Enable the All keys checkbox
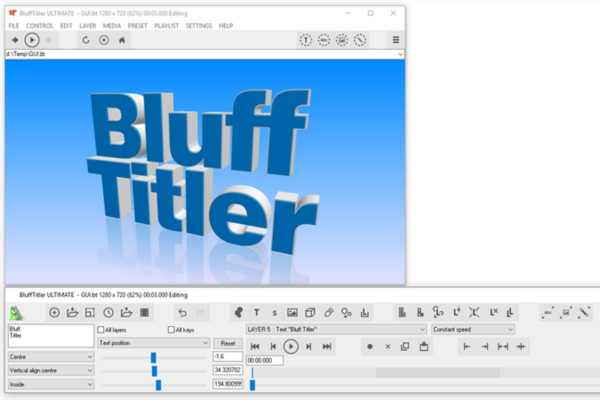Screen dimensions: 600x400 (171, 330)
